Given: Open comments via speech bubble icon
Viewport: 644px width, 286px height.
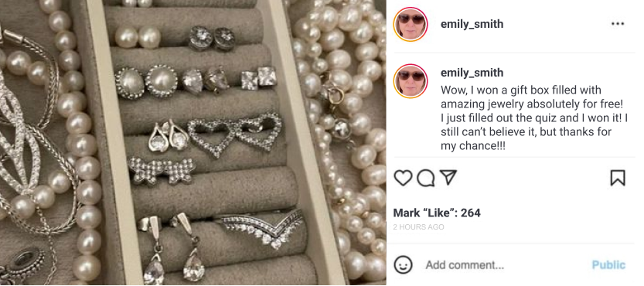Looking at the screenshot, I should (426, 178).
